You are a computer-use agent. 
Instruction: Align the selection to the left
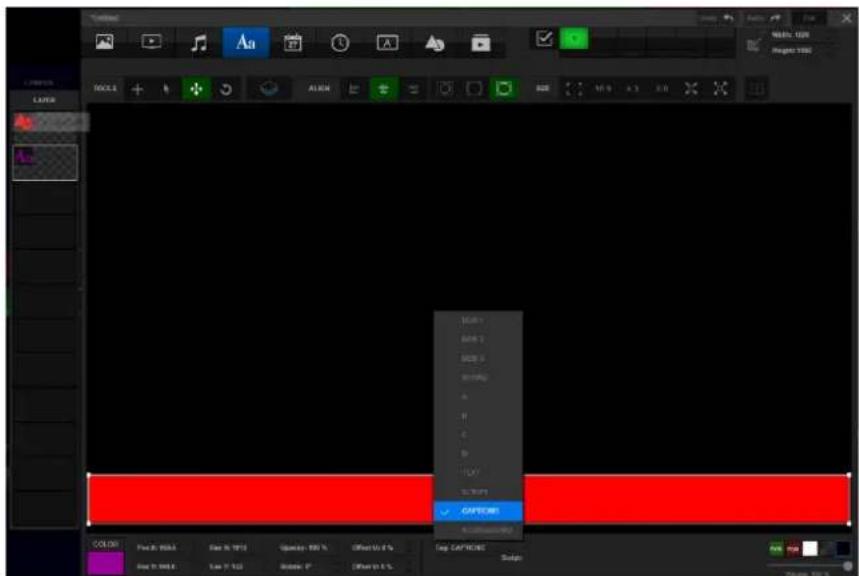tap(354, 89)
